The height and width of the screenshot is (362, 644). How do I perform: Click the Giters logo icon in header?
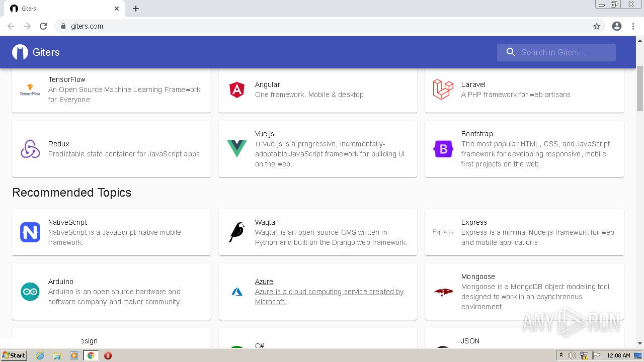point(20,52)
